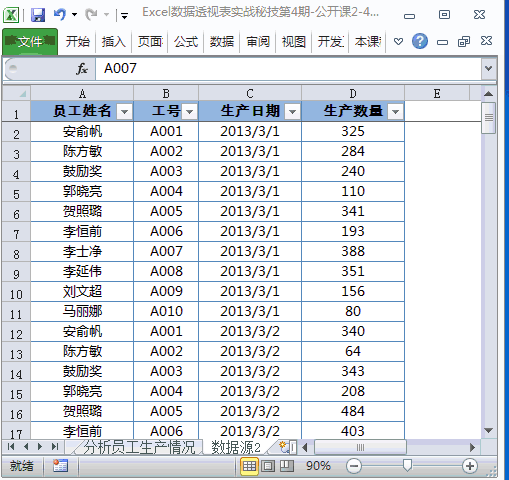Viewport: 509px width, 480px height.
Task: Switch to Normal view in status bar
Action: click(249, 466)
